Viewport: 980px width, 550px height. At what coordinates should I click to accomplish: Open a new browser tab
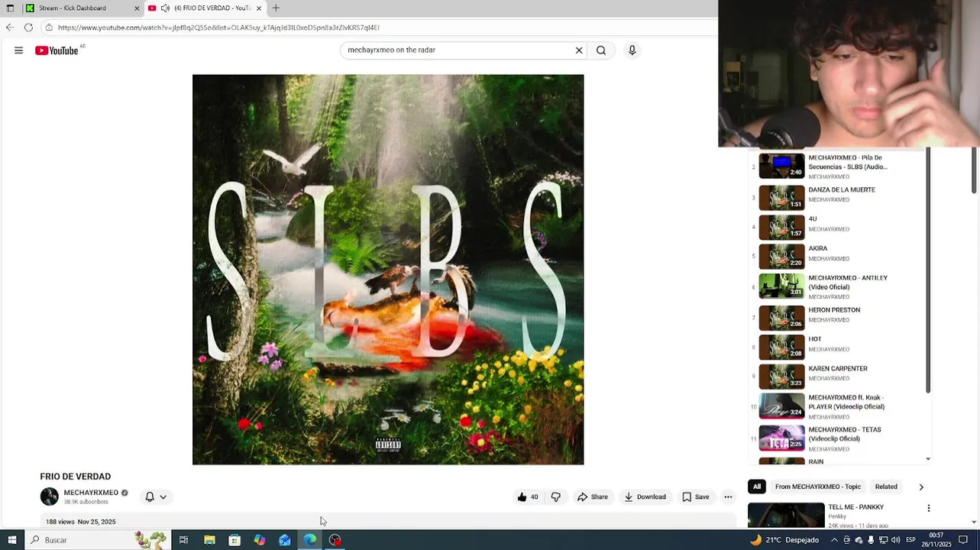(x=276, y=8)
